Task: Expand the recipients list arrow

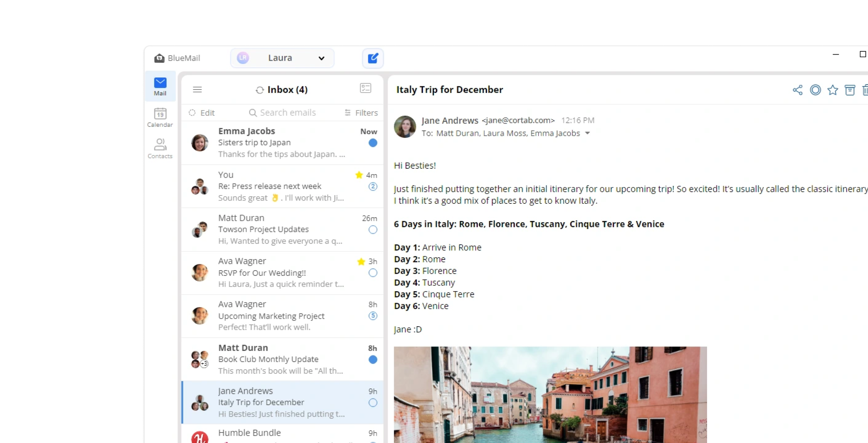Action: pyautogui.click(x=587, y=133)
